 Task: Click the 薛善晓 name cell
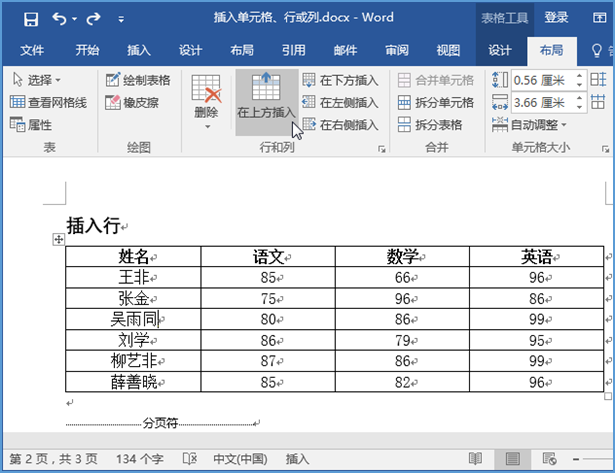coord(133,381)
